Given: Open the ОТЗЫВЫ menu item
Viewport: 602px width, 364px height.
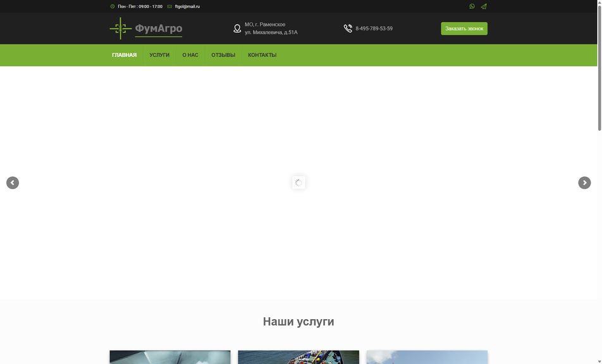Looking at the screenshot, I should [223, 55].
